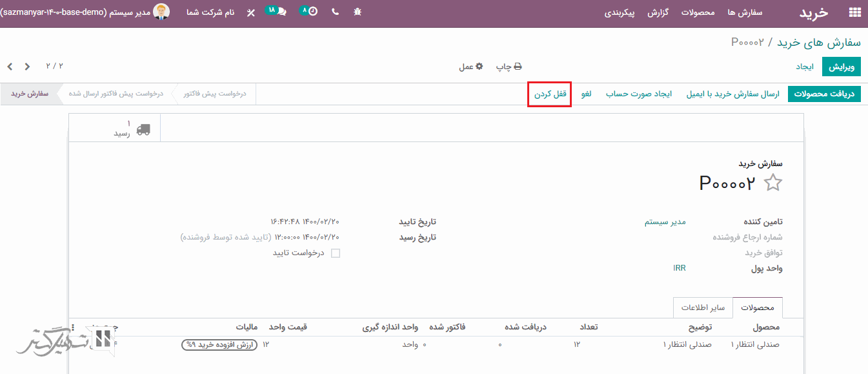Click the user avatar picture
The height and width of the screenshot is (374, 868).
click(x=161, y=12)
